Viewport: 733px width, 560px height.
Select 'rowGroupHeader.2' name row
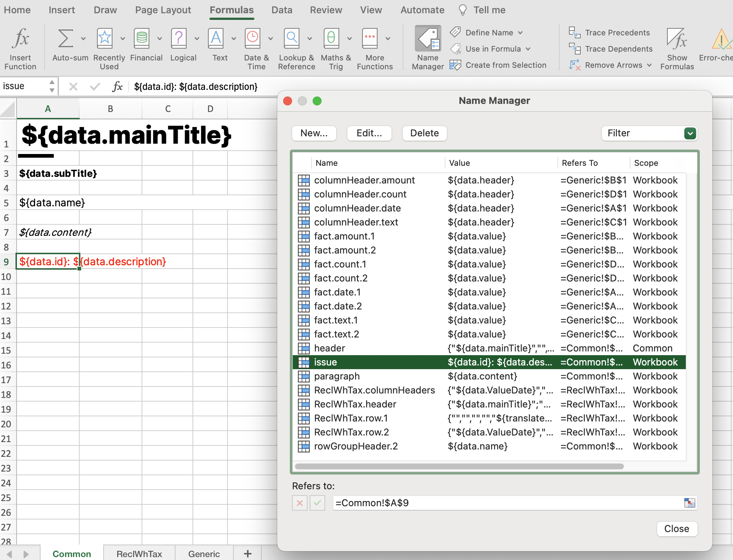489,446
